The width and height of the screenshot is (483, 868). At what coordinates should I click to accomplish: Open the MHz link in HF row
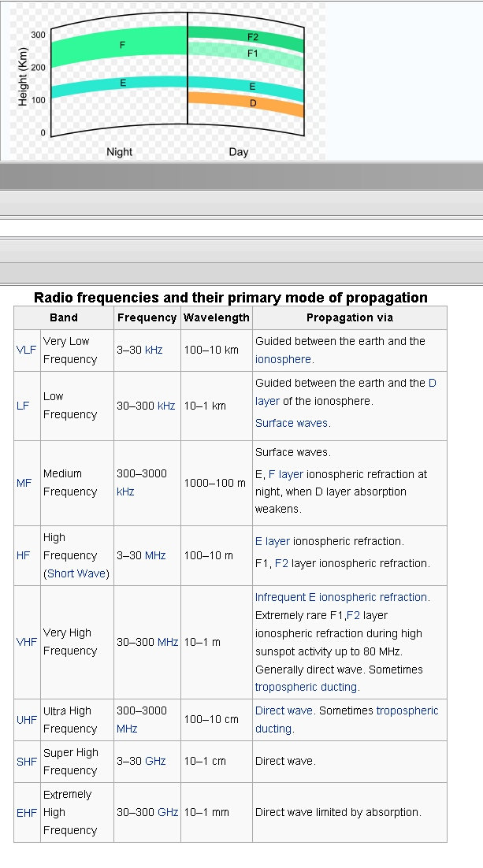tap(155, 555)
